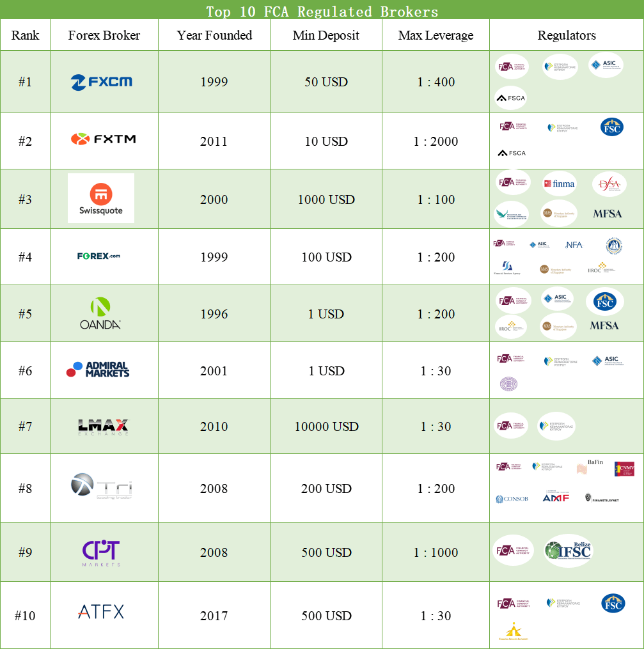
Task: Click the Max Leverage column header
Action: [x=436, y=35]
